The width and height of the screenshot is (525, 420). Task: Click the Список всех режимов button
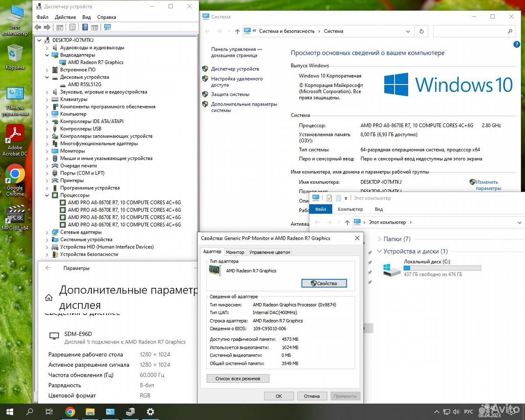238,378
